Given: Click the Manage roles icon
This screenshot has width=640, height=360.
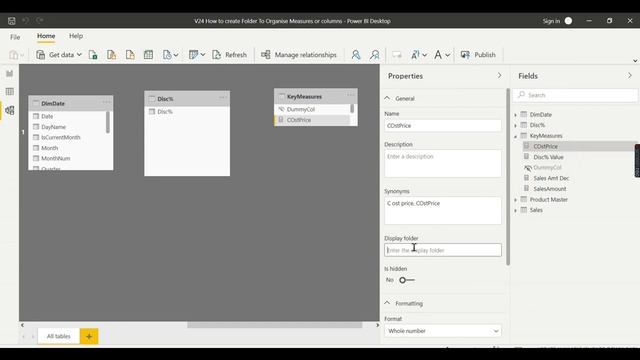Looking at the screenshot, I should 356,55.
